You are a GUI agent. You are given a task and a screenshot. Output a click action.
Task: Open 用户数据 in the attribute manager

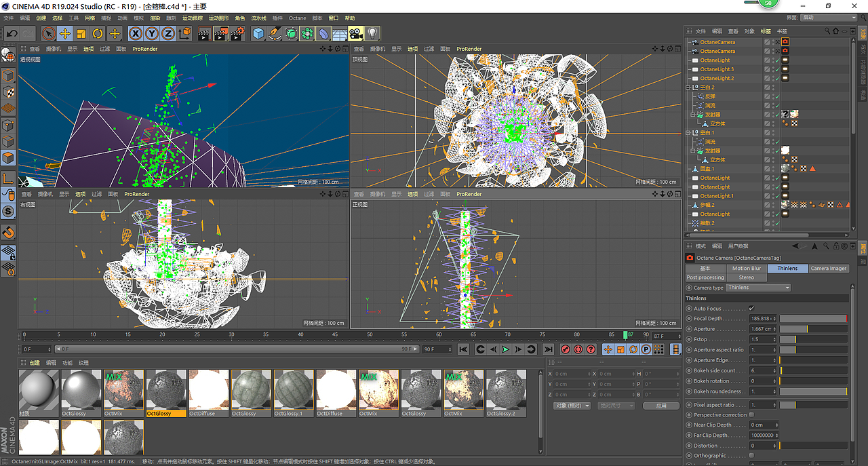click(x=738, y=246)
